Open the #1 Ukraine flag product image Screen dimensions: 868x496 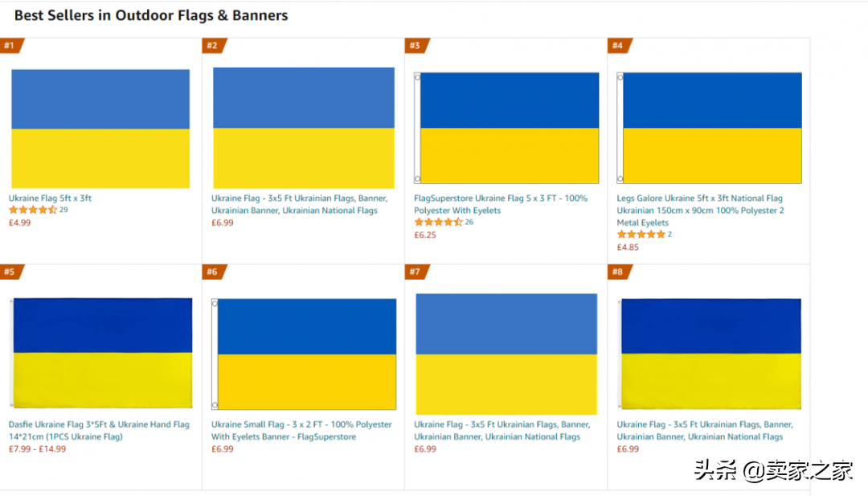pos(100,129)
